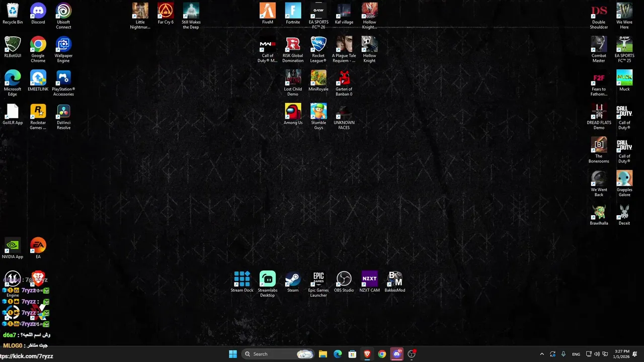Start Wallpaper Engine
The height and width of the screenshot is (362, 644).
pos(63,50)
